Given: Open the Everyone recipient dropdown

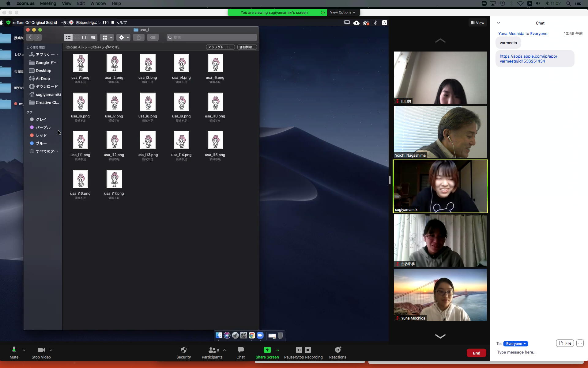Looking at the screenshot, I should point(515,343).
